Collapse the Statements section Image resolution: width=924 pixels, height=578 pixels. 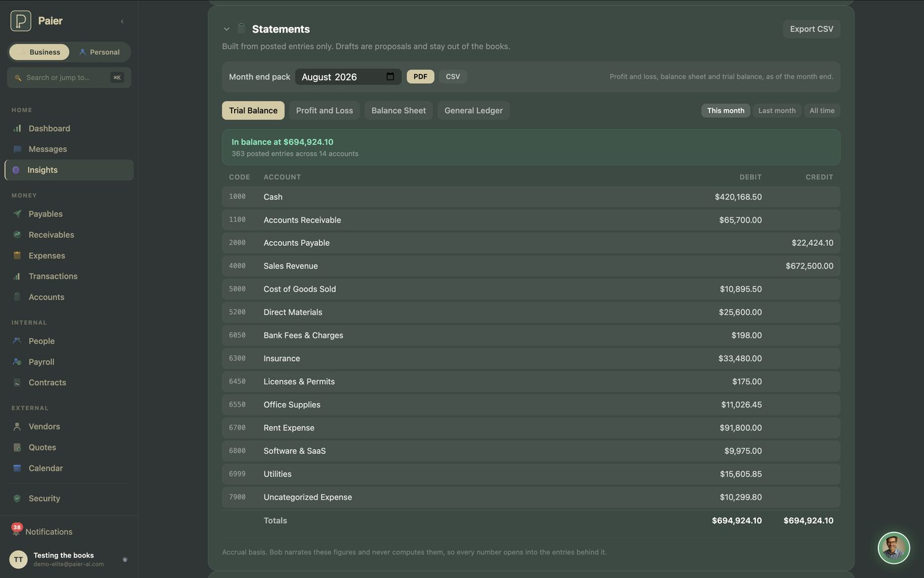tap(227, 29)
